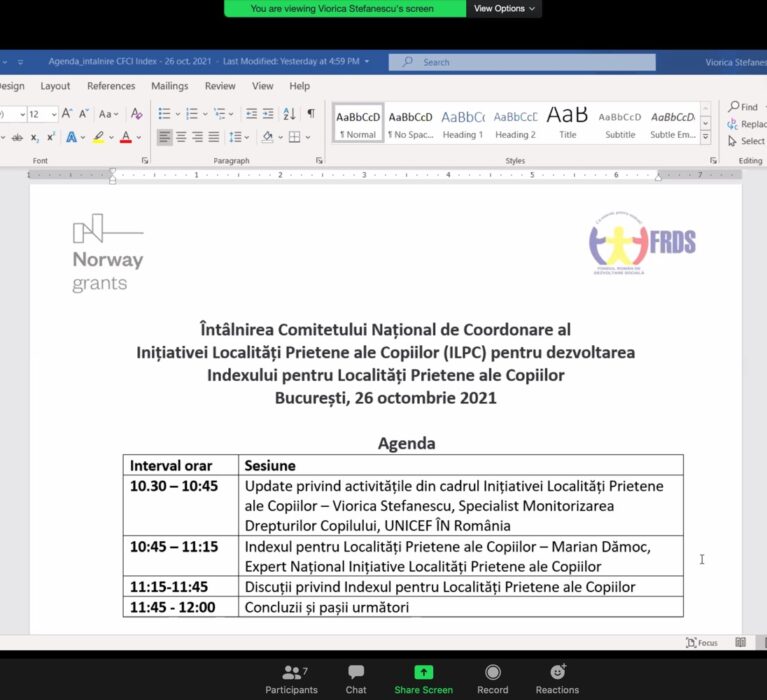Click the Select button in Editing group
The height and width of the screenshot is (700, 767).
pos(746,141)
